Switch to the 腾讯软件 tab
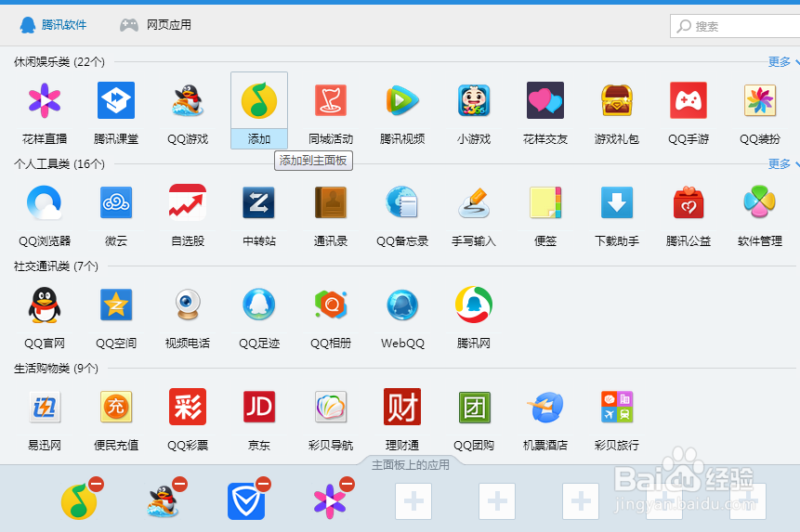The image size is (800, 532). [x=53, y=24]
